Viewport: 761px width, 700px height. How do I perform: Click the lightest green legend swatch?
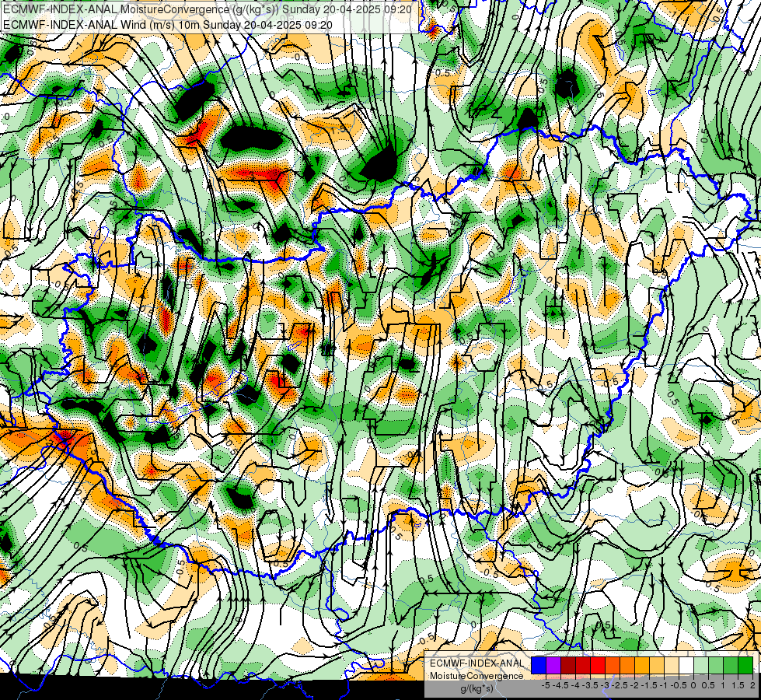701,665
